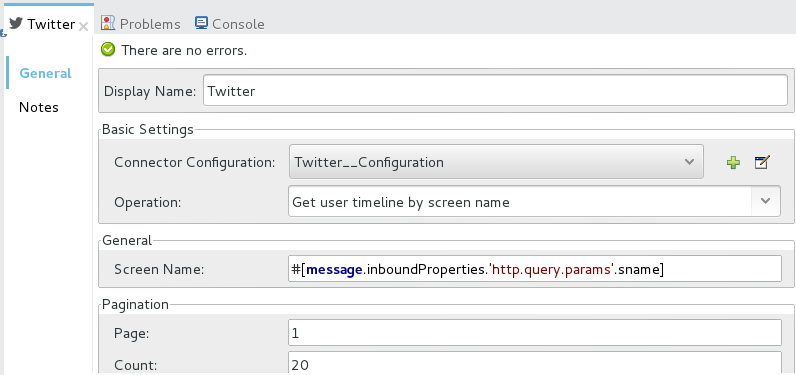Focus the Count input field
Viewport: 796px width, 375px height.
tap(535, 363)
